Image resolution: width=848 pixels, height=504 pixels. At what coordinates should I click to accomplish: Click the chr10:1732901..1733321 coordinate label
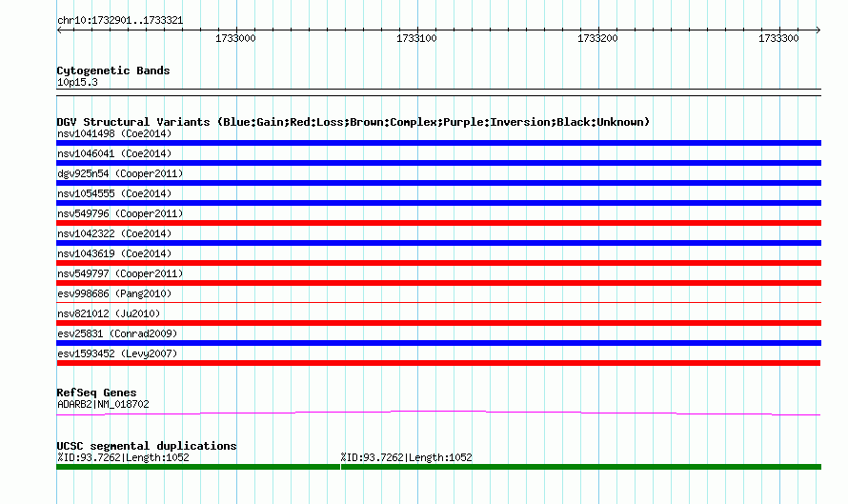[120, 21]
